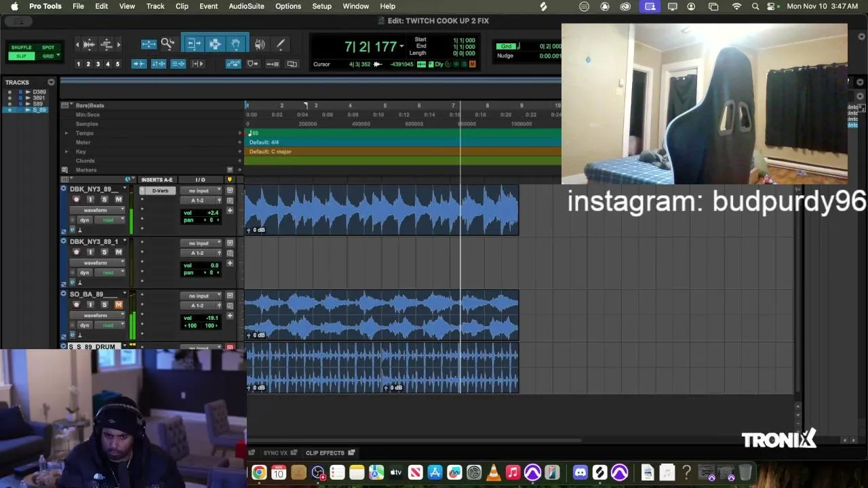Viewport: 868px width, 488px height.
Task: Mute the SO_BA_89 track
Action: click(118, 305)
